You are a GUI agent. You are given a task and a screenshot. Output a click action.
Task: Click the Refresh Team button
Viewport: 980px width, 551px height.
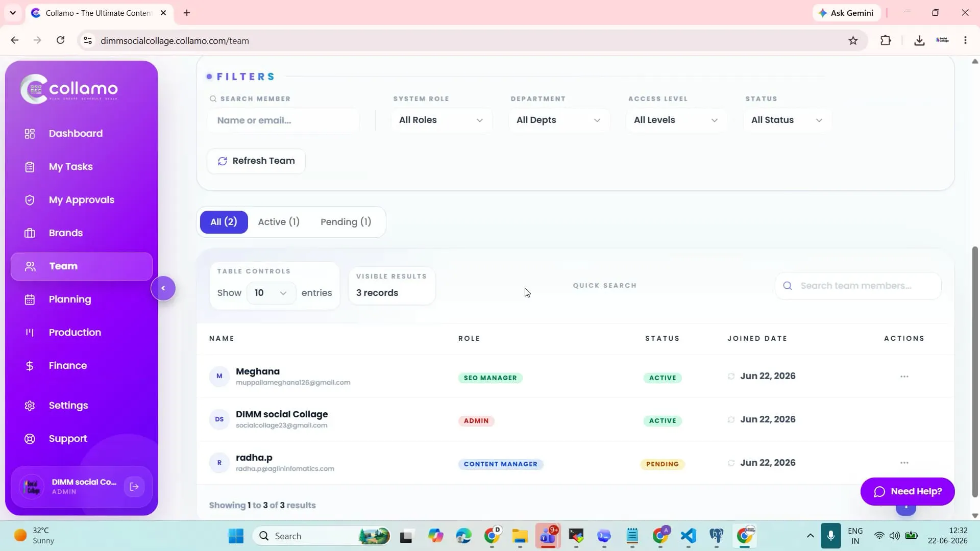pyautogui.click(x=256, y=161)
